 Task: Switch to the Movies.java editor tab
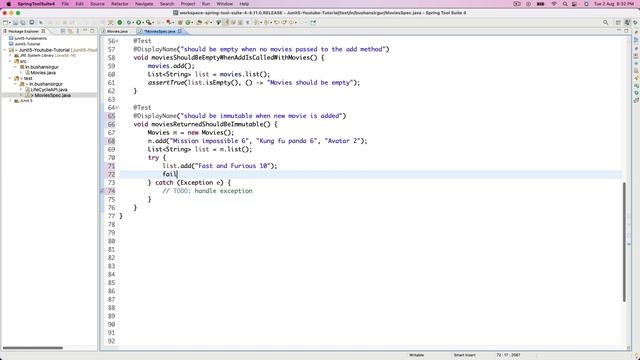[117, 31]
